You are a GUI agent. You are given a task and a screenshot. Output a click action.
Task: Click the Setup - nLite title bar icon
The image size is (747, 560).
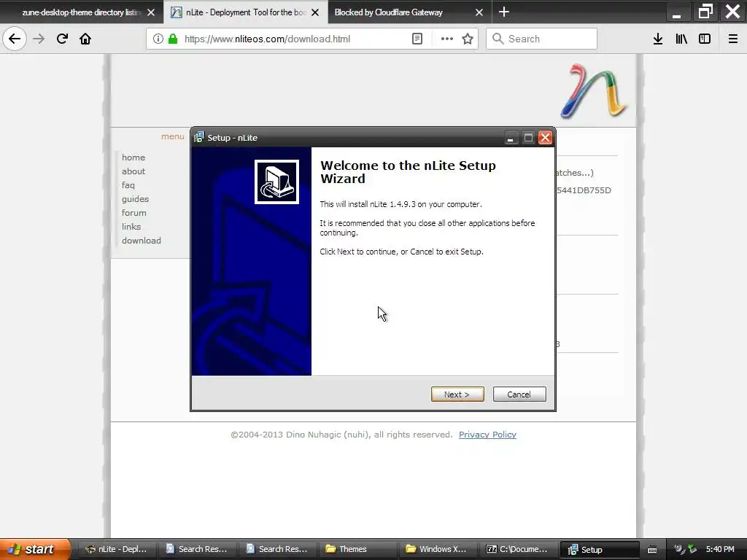198,138
